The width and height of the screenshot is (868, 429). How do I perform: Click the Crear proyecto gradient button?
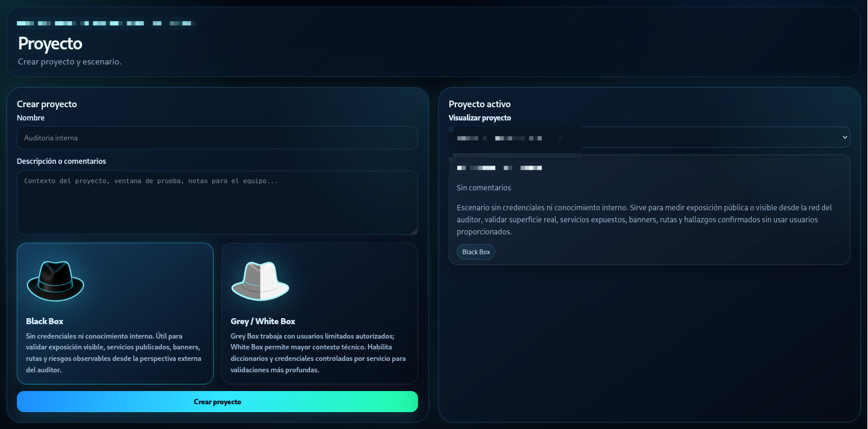[217, 402]
